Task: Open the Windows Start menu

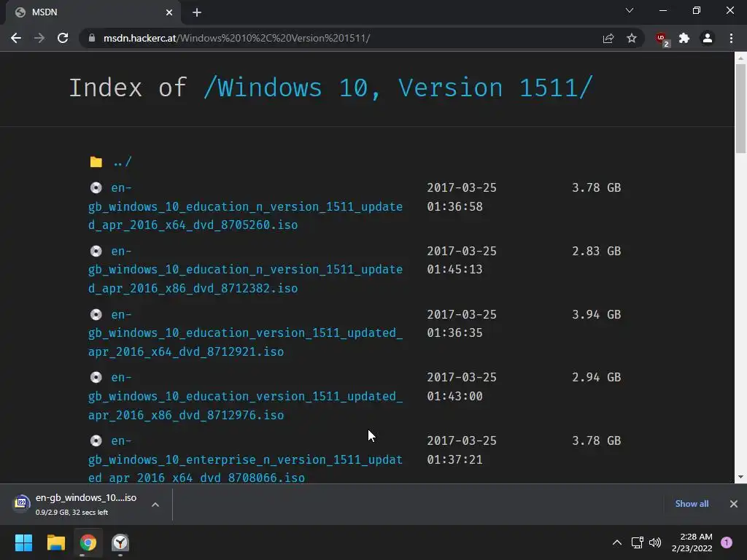Action: click(24, 542)
